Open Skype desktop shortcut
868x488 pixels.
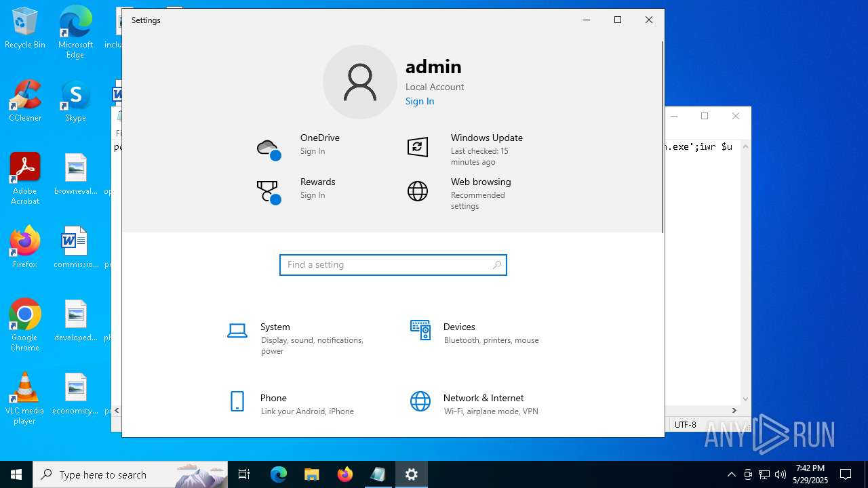[75, 102]
